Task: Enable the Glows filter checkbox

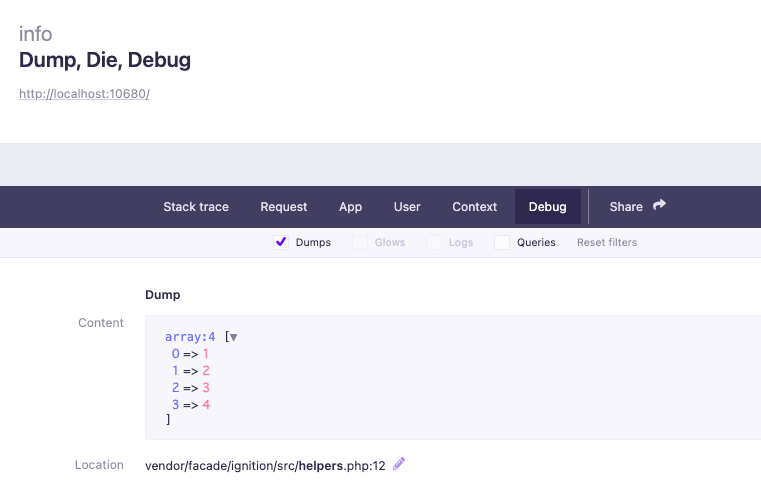Action: (360, 242)
